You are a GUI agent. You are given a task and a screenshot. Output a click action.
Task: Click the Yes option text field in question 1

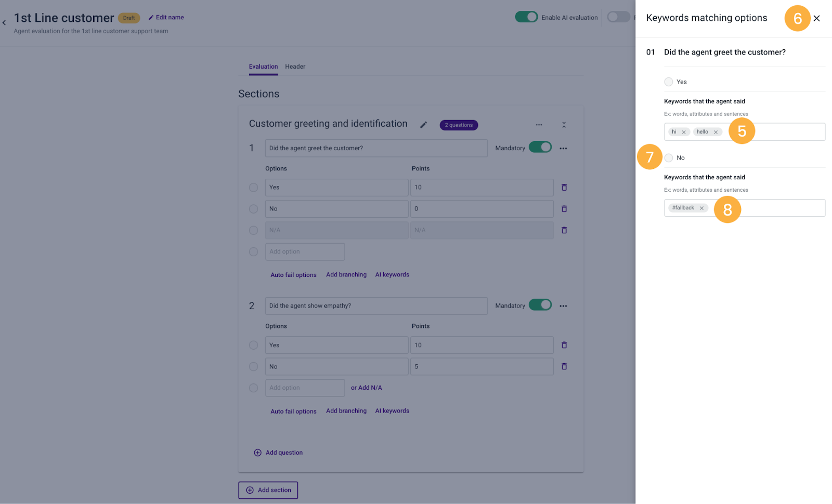[x=337, y=188]
